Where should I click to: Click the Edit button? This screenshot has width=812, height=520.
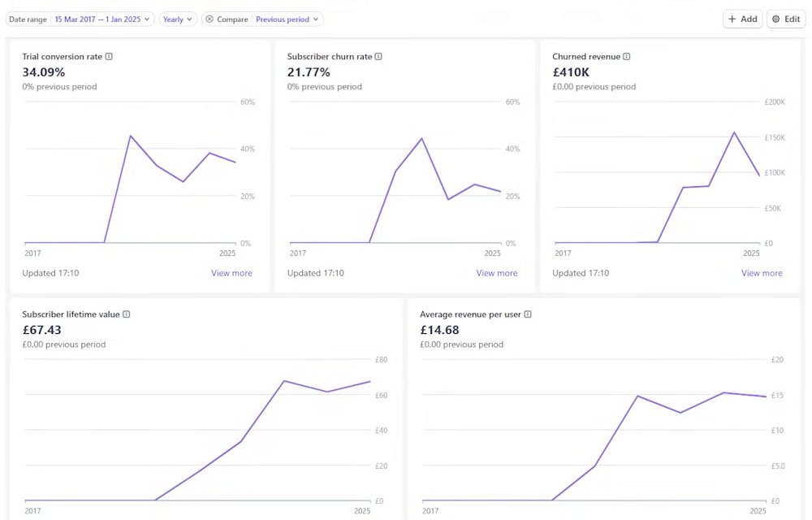tap(786, 19)
